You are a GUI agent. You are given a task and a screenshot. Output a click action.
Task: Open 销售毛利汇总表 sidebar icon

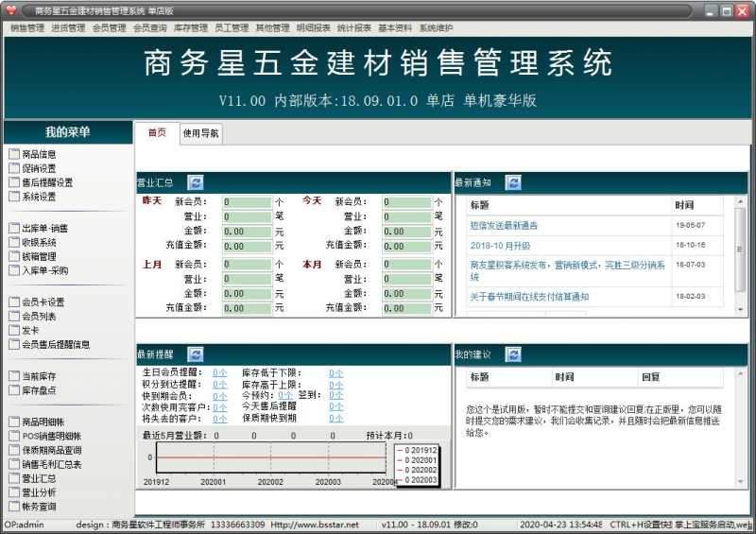point(14,463)
